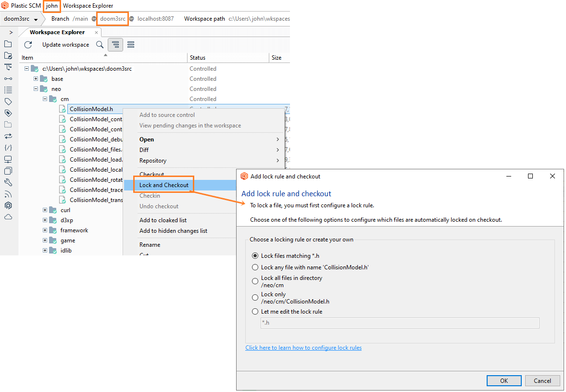This screenshot has height=392, width=566.
Task: Open the Workspaces monitor sidebar icon
Action: pyautogui.click(x=8, y=159)
